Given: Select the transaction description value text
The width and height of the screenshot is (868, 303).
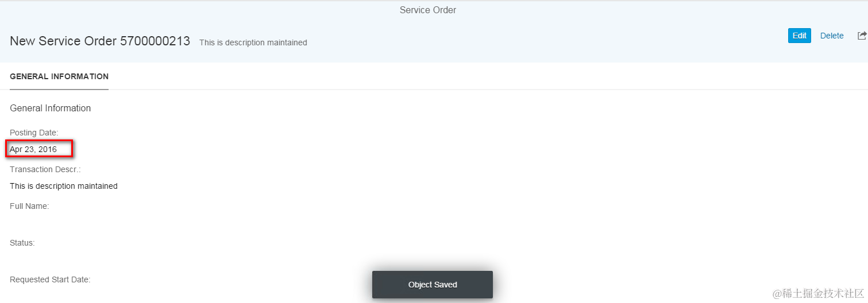Looking at the screenshot, I should tap(64, 186).
